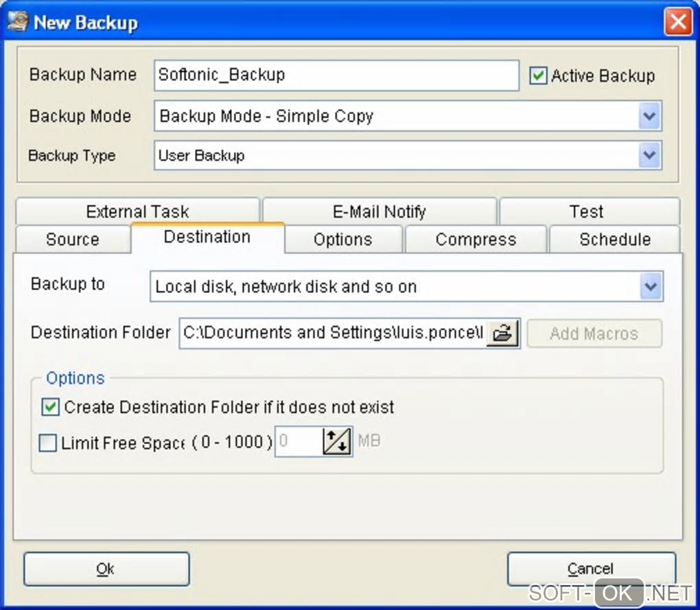Open the Compress tab
The height and width of the screenshot is (610, 700).
coord(476,239)
